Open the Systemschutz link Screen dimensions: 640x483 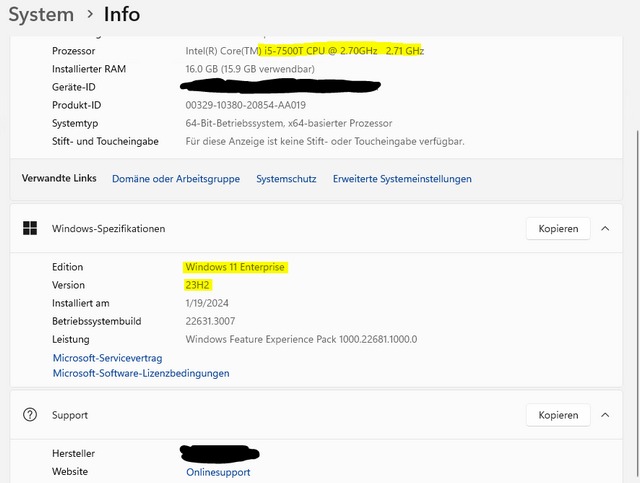click(x=286, y=179)
